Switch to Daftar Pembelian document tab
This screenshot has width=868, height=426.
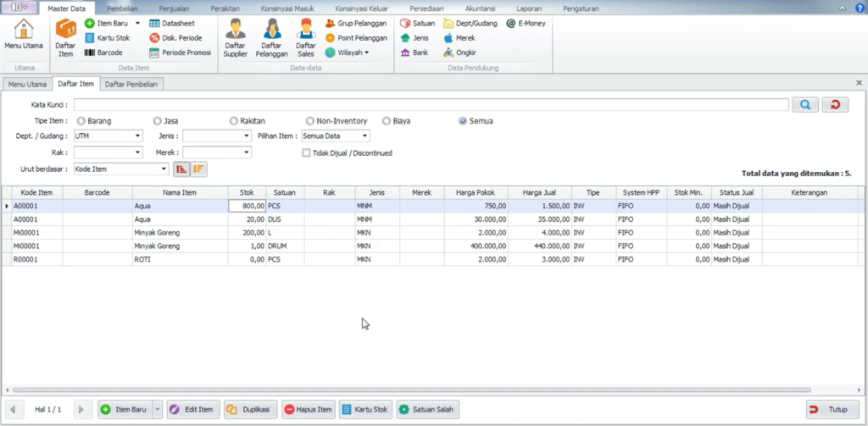[131, 84]
